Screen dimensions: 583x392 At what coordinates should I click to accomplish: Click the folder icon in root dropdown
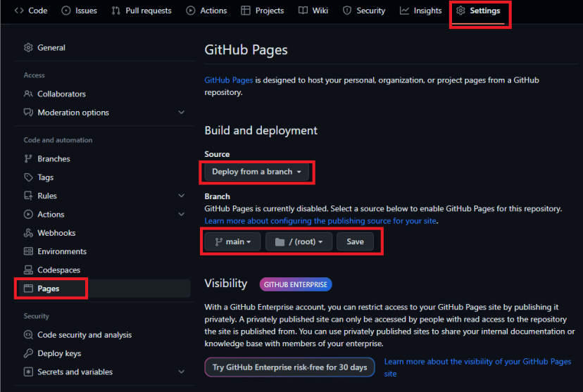tap(280, 242)
